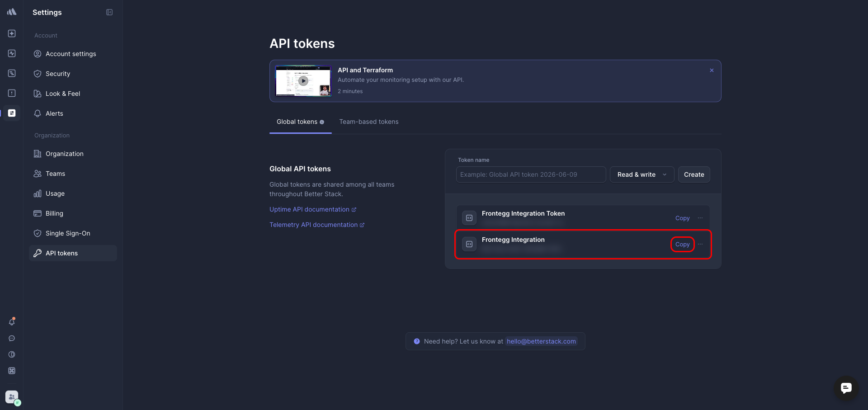Open notifications bell icon at bottom left
This screenshot has height=410, width=868.
tap(12, 322)
